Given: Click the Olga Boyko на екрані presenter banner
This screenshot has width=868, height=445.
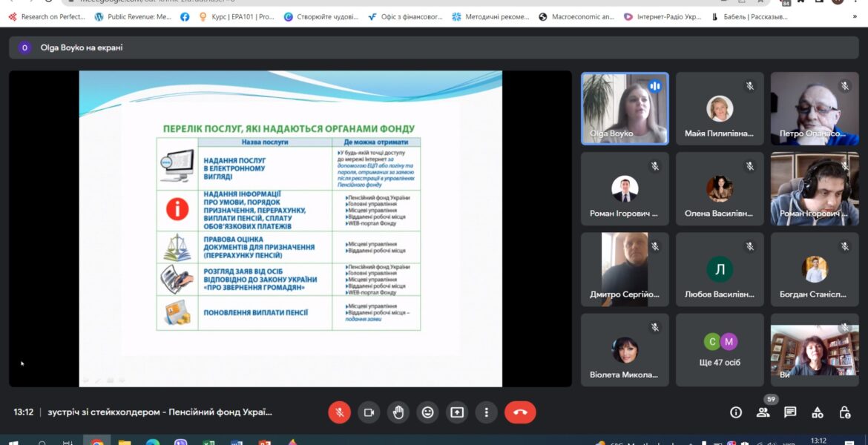Looking at the screenshot, I should (433, 47).
